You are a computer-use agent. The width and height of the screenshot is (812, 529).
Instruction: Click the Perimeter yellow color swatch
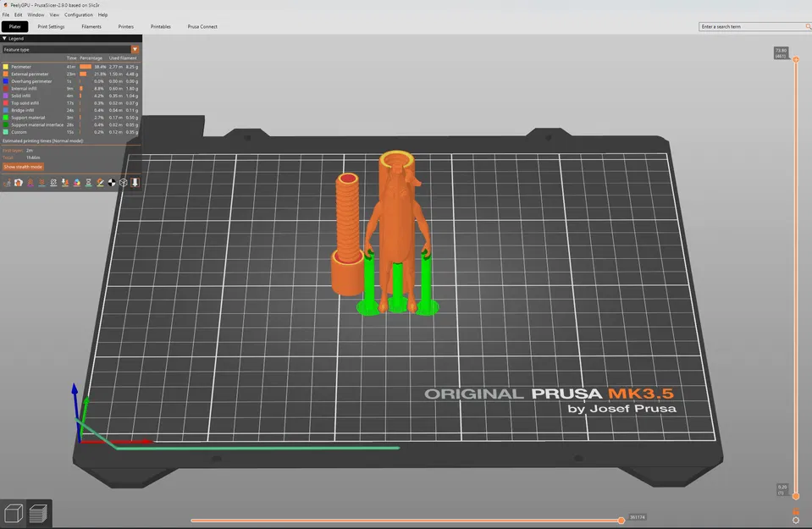tap(6, 67)
